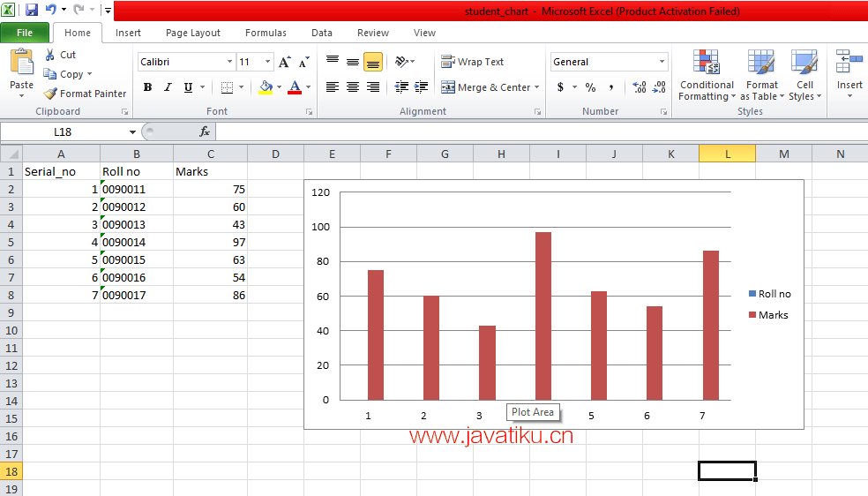Apply the red font color swatch
Screen dimensions: 868x496
click(x=294, y=87)
